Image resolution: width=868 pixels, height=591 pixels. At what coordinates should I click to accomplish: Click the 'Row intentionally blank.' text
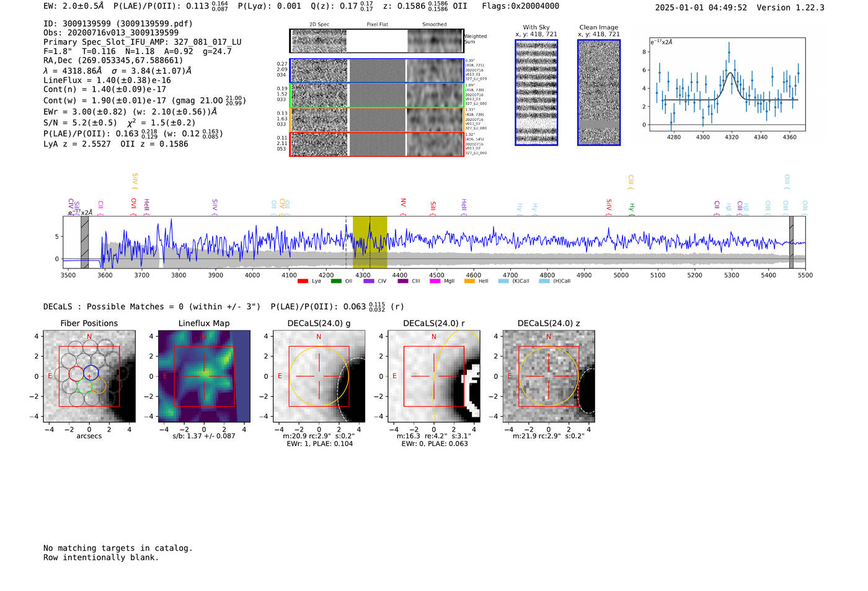[x=101, y=558]
